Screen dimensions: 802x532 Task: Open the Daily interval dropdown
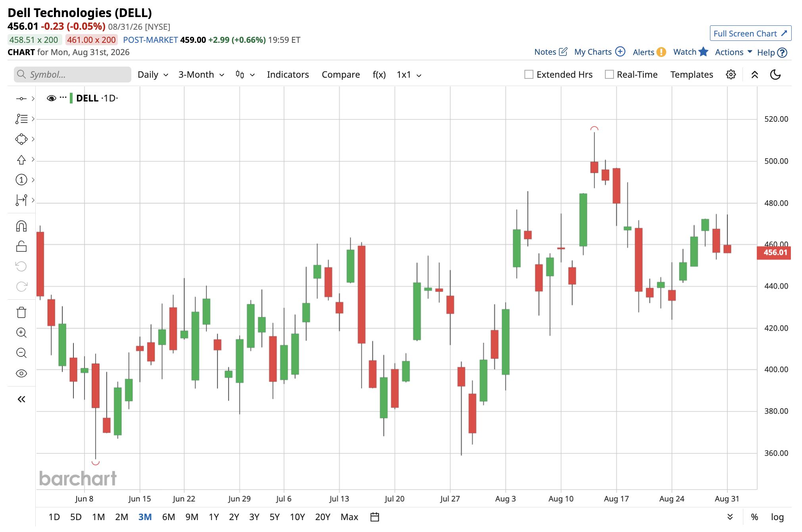[x=153, y=75]
